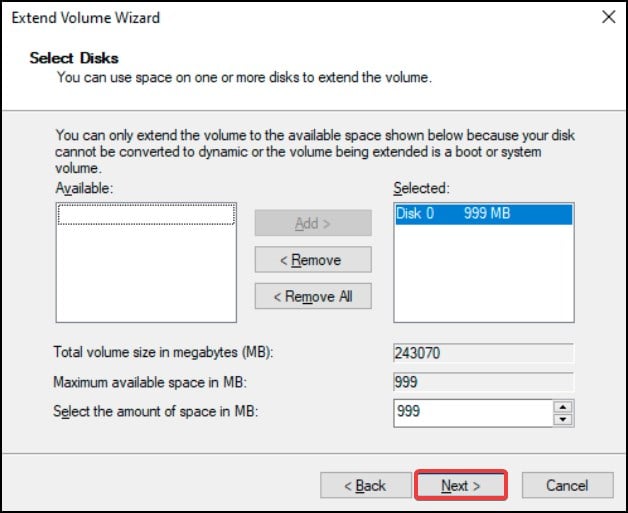Click the Total volume size in megabytes label
The width and height of the screenshot is (628, 513).
pos(163,352)
